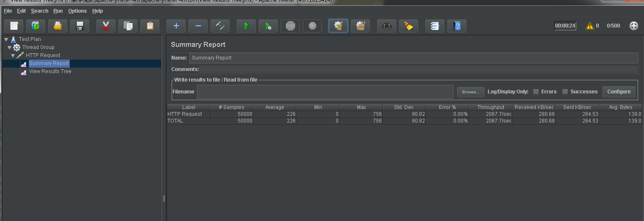The height and width of the screenshot is (221, 644).
Task: Open the Options menu
Action: pos(77,11)
